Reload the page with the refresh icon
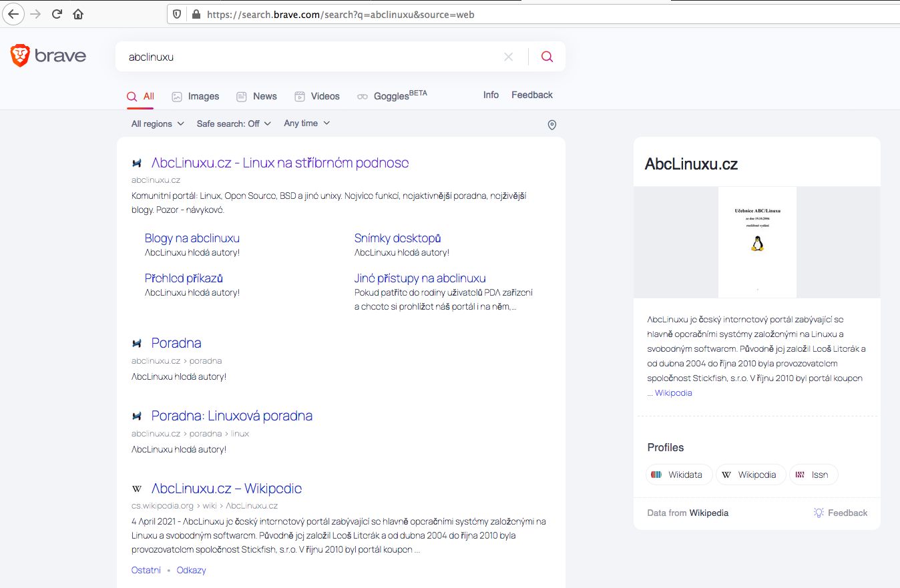 tap(57, 14)
